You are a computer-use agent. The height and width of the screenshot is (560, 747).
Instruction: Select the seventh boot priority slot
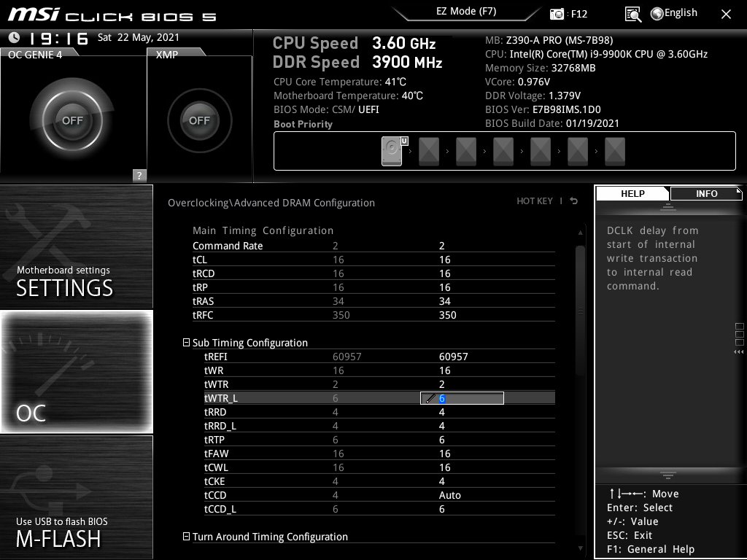614,152
